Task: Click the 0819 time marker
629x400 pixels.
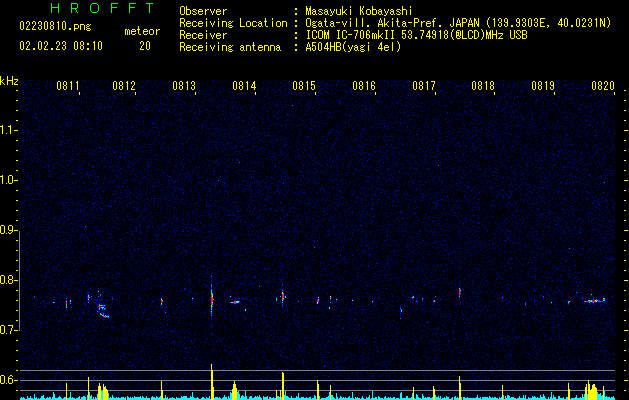Action: click(543, 86)
